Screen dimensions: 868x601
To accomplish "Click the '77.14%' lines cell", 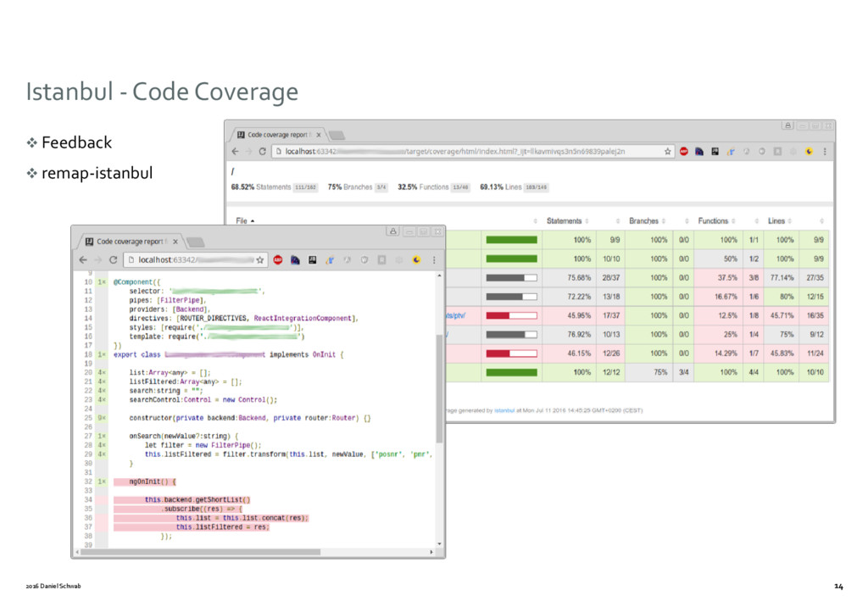I will click(x=782, y=278).
